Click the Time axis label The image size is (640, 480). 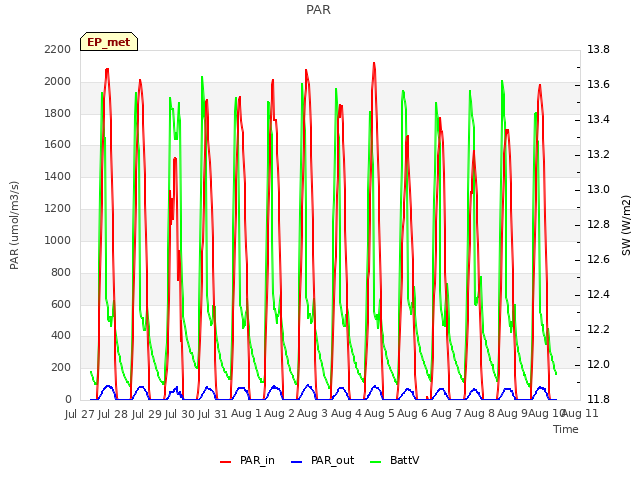566,429
